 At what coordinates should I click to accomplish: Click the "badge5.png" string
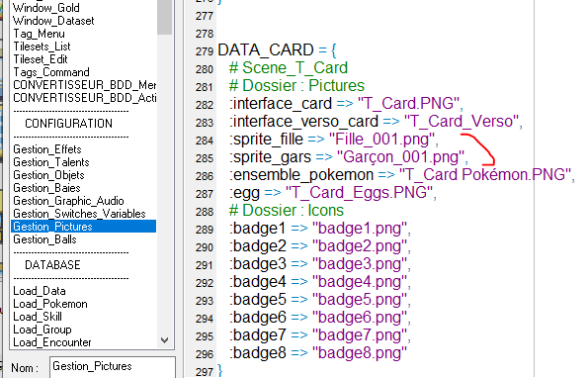pyautogui.click(x=360, y=300)
